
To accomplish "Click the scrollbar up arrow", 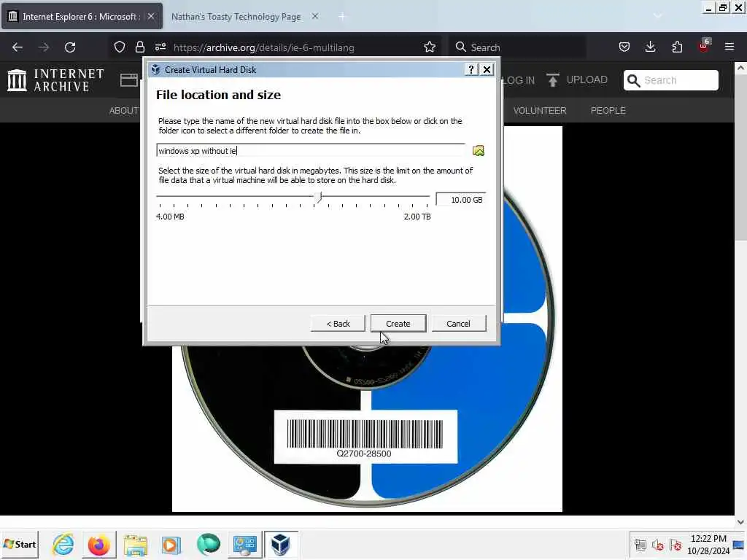I will point(740,68).
